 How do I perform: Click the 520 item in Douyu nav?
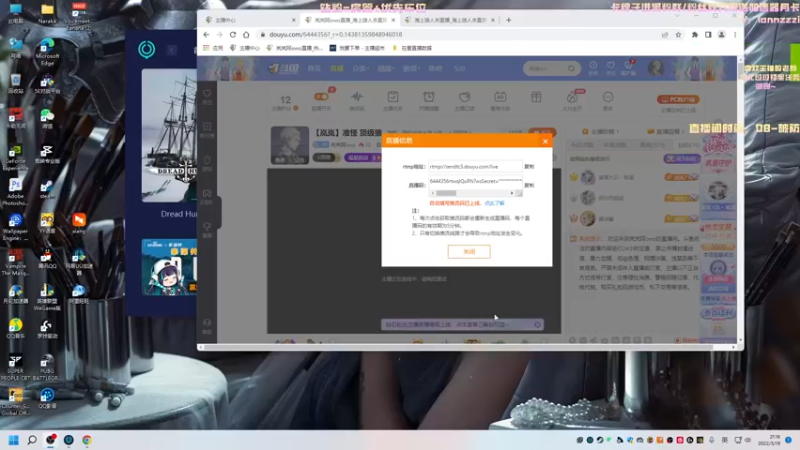(459, 68)
